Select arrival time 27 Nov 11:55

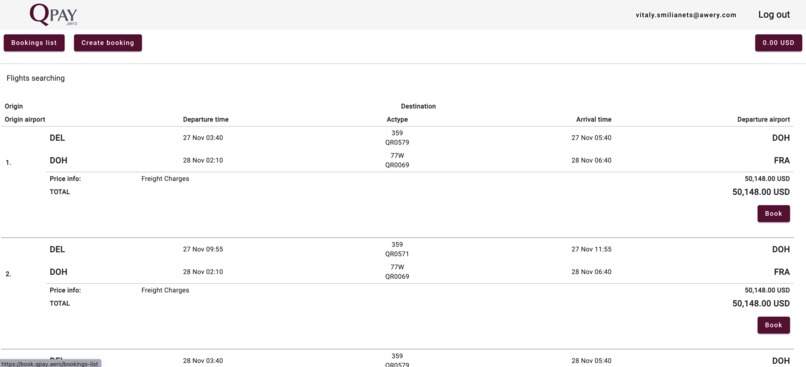[x=592, y=249]
